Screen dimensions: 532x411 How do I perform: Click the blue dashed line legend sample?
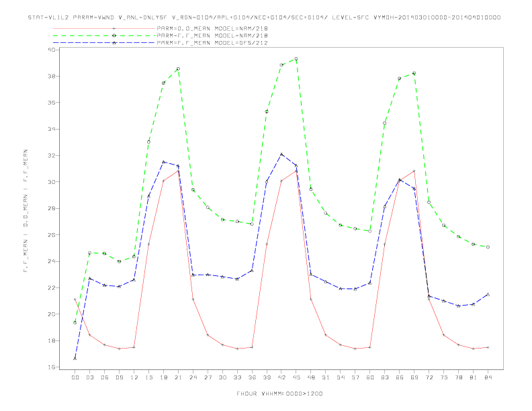(x=104, y=43)
